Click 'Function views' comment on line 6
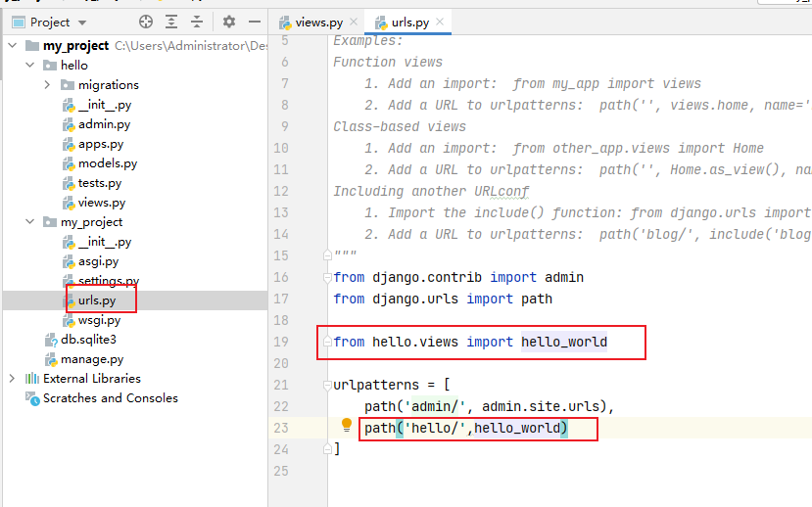 coord(388,62)
